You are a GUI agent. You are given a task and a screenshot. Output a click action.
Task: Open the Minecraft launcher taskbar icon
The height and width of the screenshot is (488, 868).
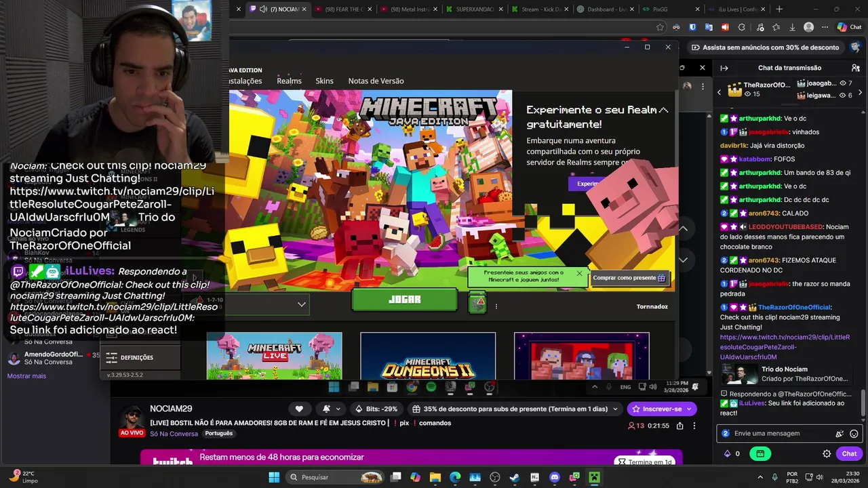[594, 477]
